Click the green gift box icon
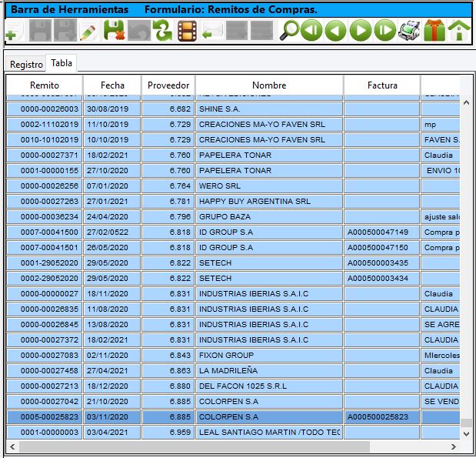 point(434,30)
